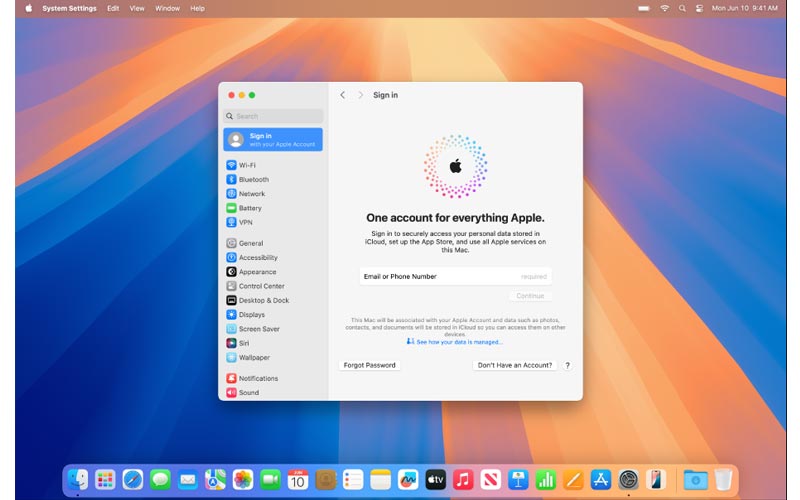800x500 pixels.
Task: Launch Reminders from the Dock
Action: tap(353, 480)
